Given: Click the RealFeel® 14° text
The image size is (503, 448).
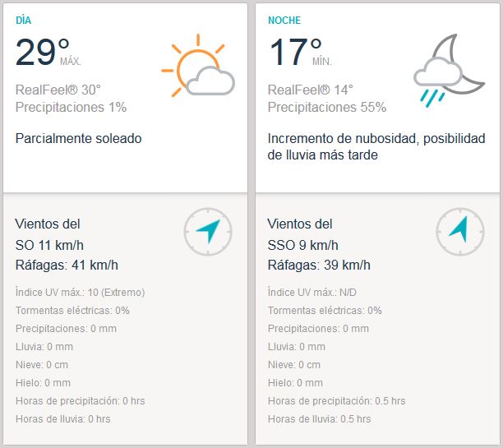Looking at the screenshot, I should [310, 90].
